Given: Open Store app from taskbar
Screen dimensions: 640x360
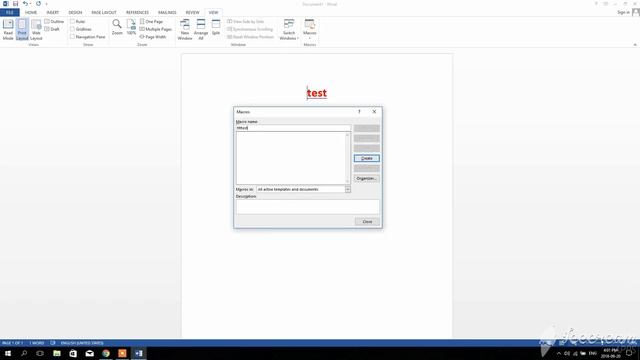Looking at the screenshot, I should point(73,353).
